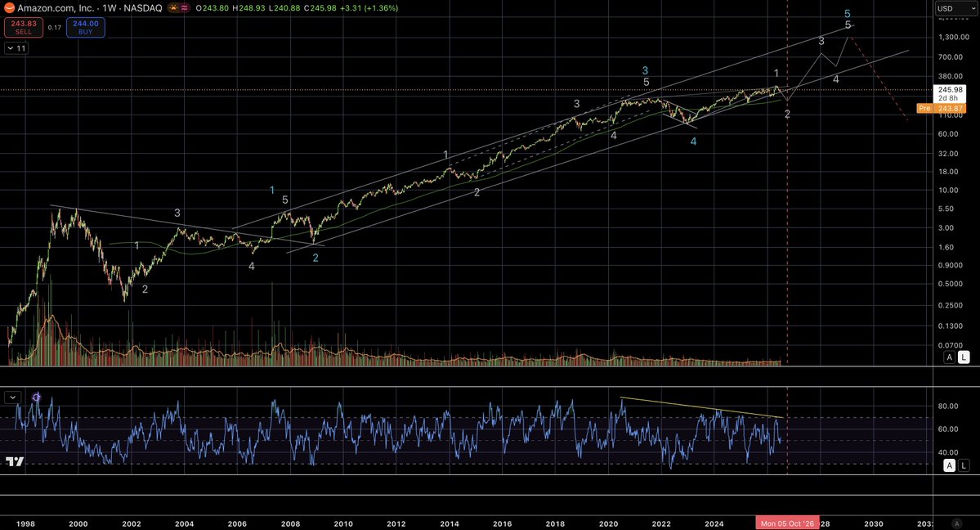Open the Amazon.com, Inc. symbol title

click(89, 8)
